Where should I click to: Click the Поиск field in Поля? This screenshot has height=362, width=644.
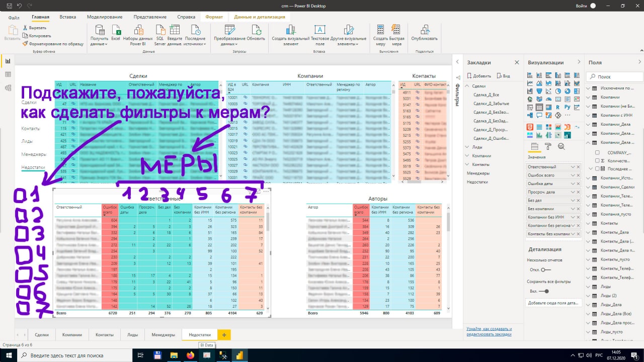pyautogui.click(x=615, y=76)
